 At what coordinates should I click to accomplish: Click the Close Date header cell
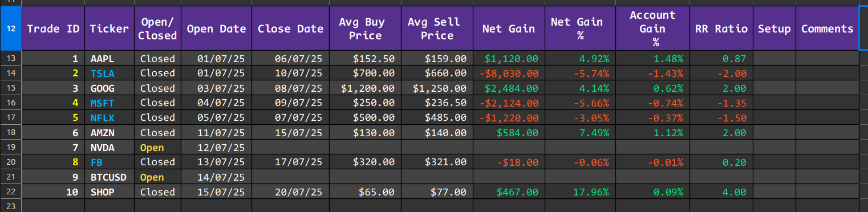(x=290, y=28)
